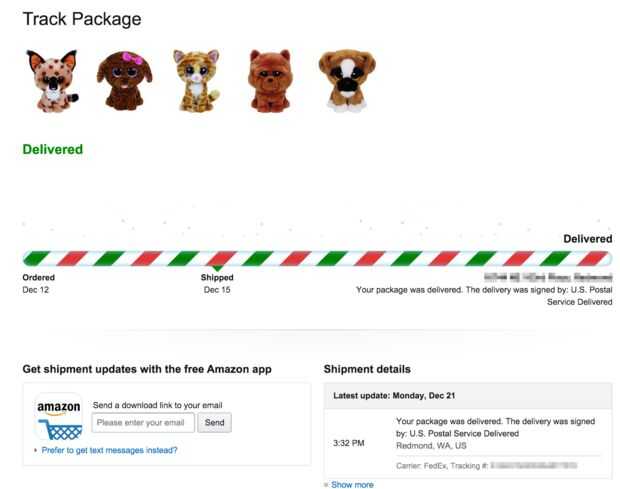Click the candy-cane striped progress bar

tap(316, 258)
